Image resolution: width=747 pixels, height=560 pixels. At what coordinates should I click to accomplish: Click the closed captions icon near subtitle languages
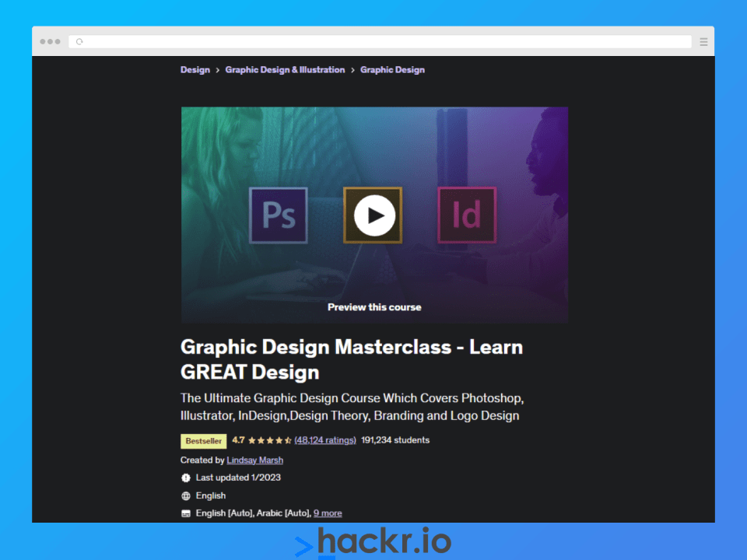pyautogui.click(x=184, y=513)
